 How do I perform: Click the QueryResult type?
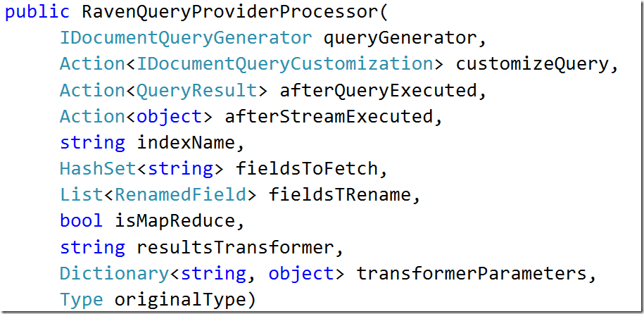pyautogui.click(x=197, y=90)
